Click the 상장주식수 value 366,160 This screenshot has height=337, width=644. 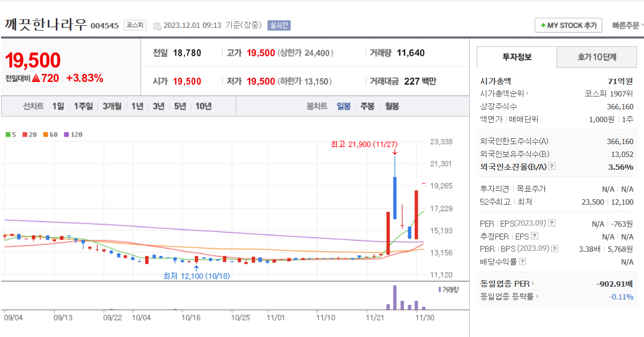coord(620,107)
